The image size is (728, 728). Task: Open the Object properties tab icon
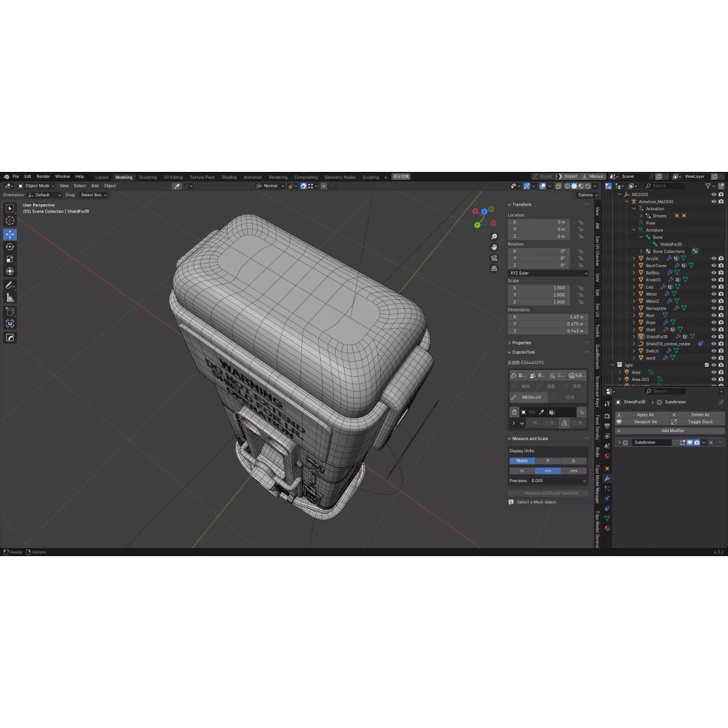607,468
